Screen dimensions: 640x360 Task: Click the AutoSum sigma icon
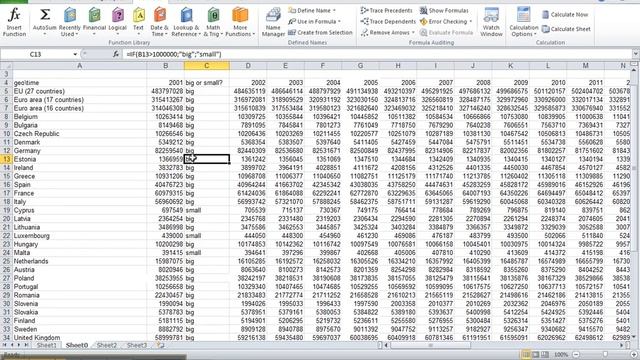tap(44, 16)
